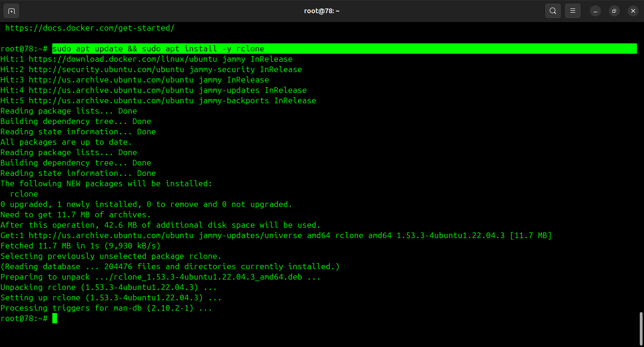The width and height of the screenshot is (644, 347).
Task: Close the terminal window
Action: coord(633,11)
